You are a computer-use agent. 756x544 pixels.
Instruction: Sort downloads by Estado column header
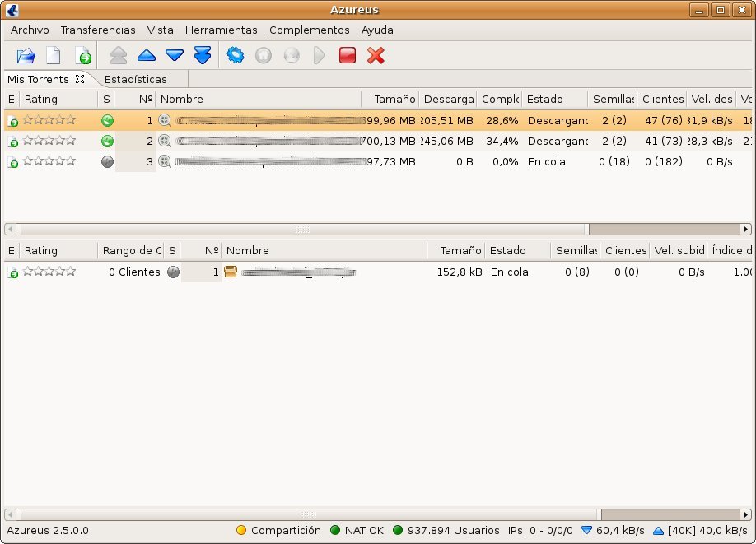pyautogui.click(x=545, y=100)
